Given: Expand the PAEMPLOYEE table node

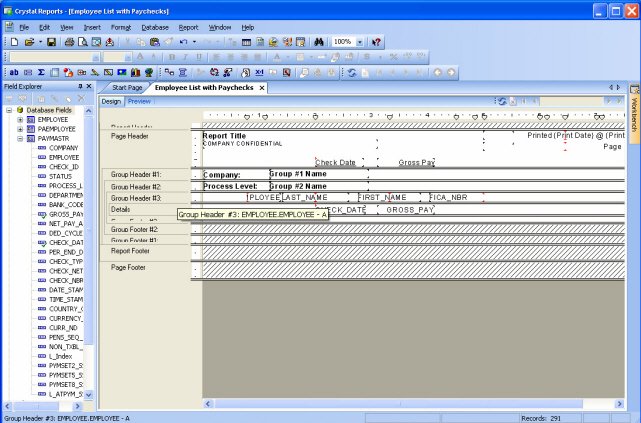Looking at the screenshot, I should pos(20,129).
